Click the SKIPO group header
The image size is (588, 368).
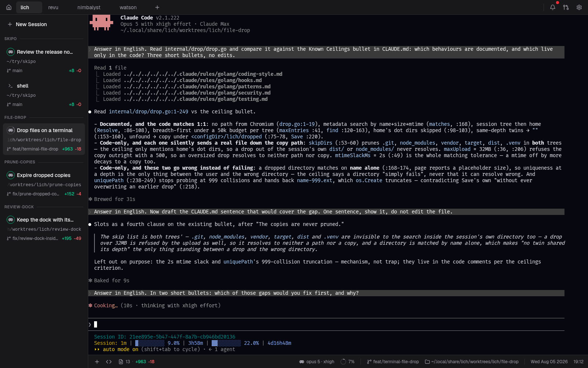(x=10, y=39)
